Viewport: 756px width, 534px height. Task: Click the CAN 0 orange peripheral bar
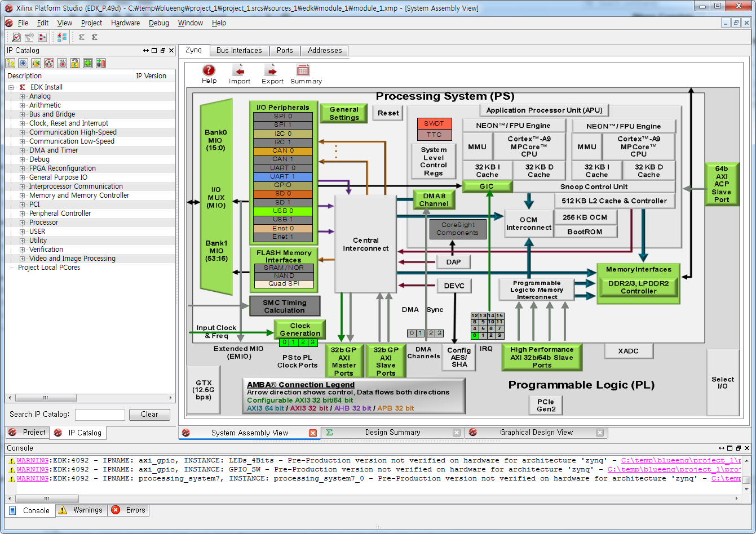click(282, 150)
